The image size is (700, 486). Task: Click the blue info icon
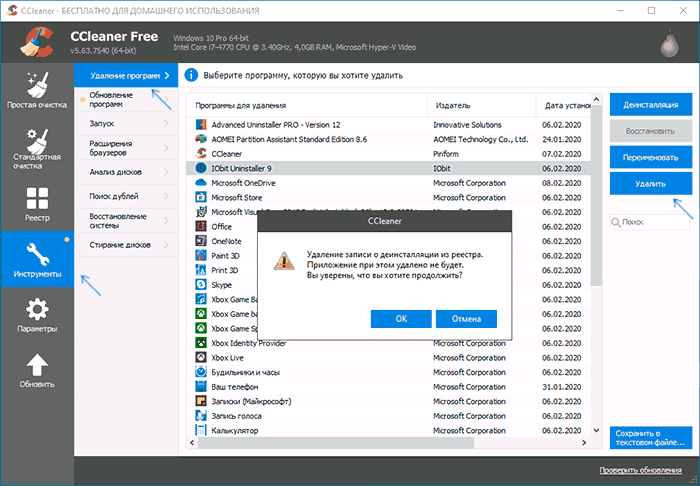[x=191, y=75]
